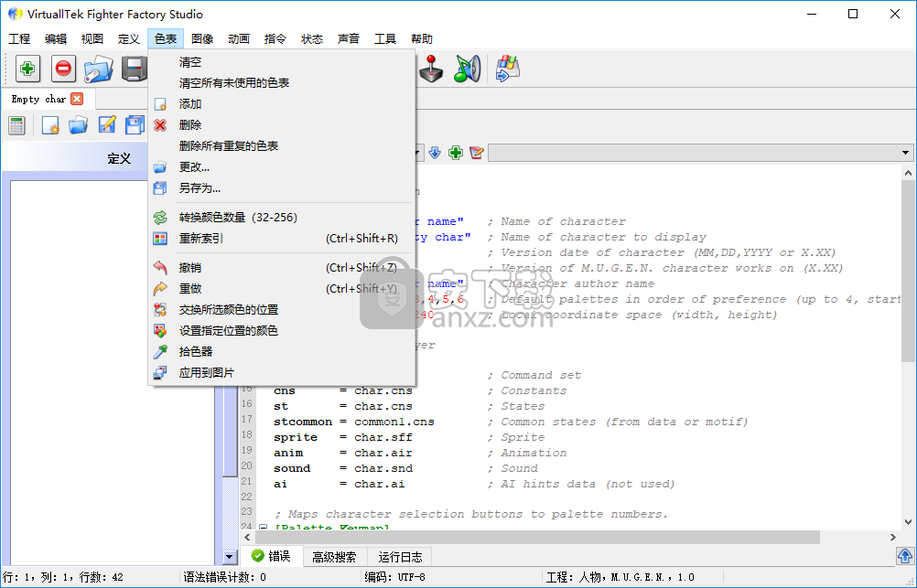Select 转换颜色数量 (32-256) entry
This screenshot has height=588, width=917.
(x=281, y=218)
